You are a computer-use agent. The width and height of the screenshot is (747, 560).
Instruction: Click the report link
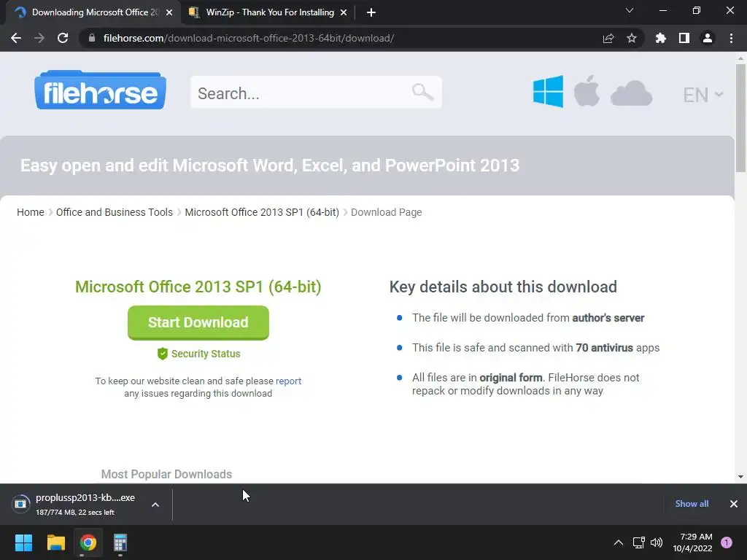(288, 381)
